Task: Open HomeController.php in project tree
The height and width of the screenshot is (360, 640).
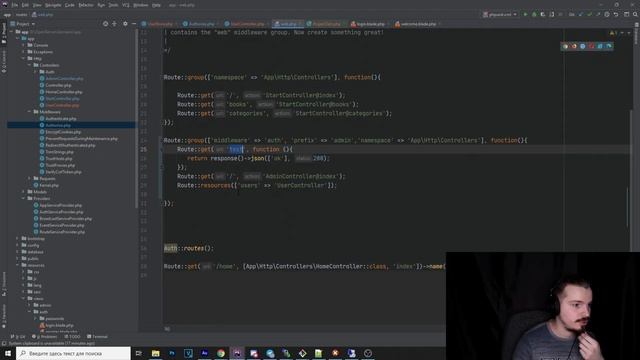Action: (64, 92)
